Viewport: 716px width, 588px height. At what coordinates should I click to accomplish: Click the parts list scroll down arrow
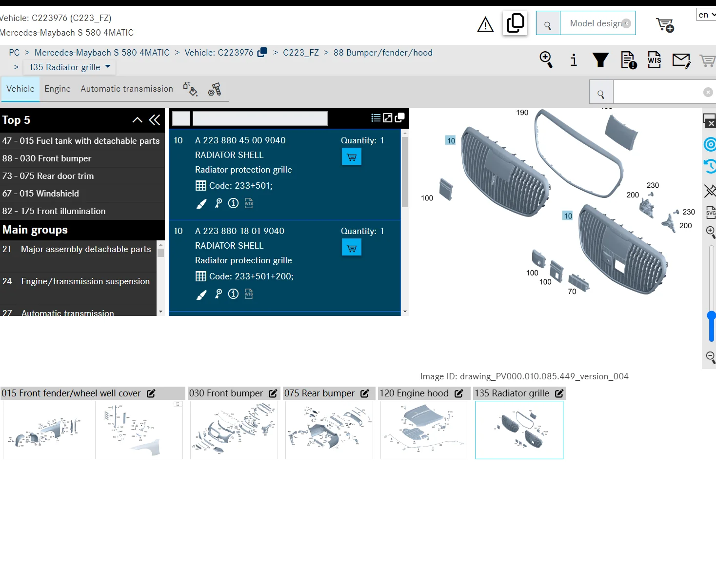(405, 312)
